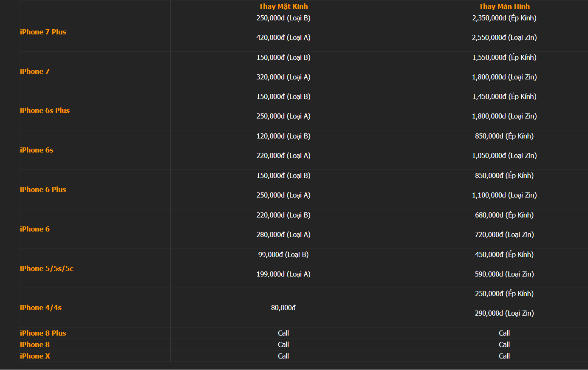
Task: Click the 99,000đ (Loại B) price
Action: [x=283, y=254]
